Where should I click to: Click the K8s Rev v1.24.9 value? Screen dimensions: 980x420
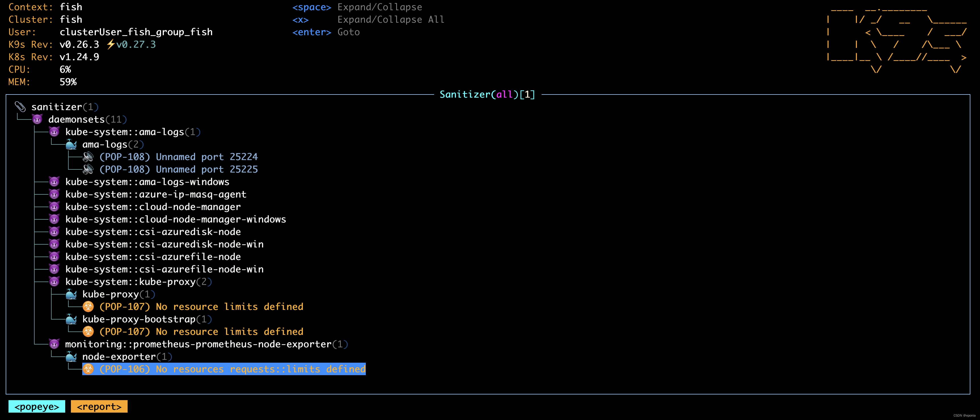click(79, 57)
